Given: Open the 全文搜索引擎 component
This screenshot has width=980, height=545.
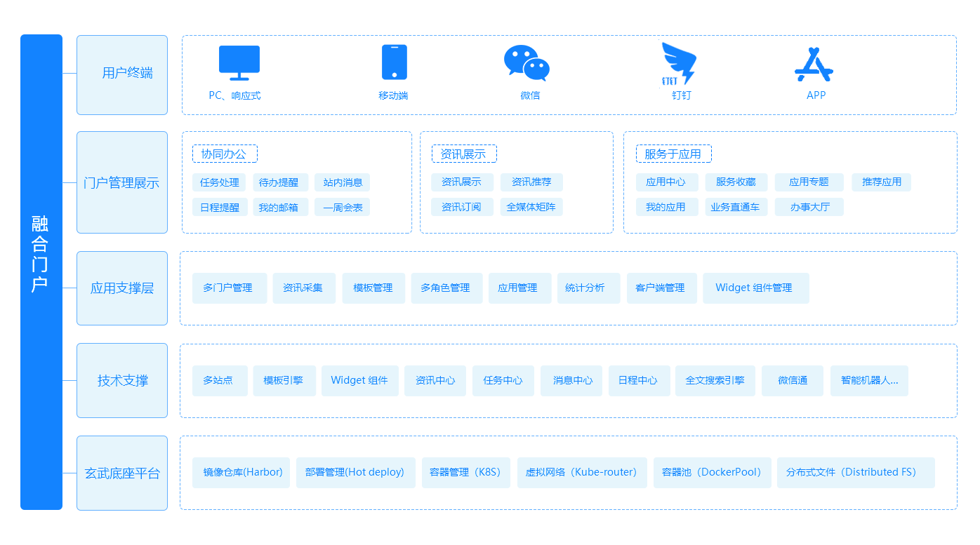Looking at the screenshot, I should [715, 381].
